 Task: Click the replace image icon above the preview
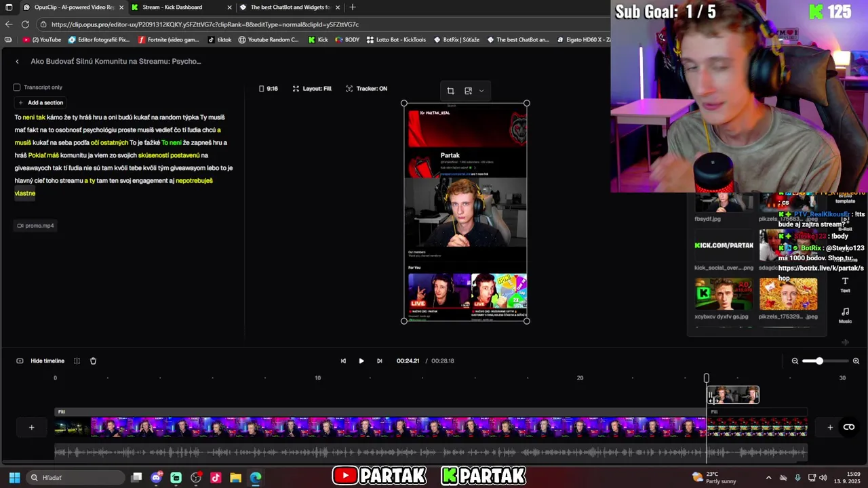(x=468, y=91)
